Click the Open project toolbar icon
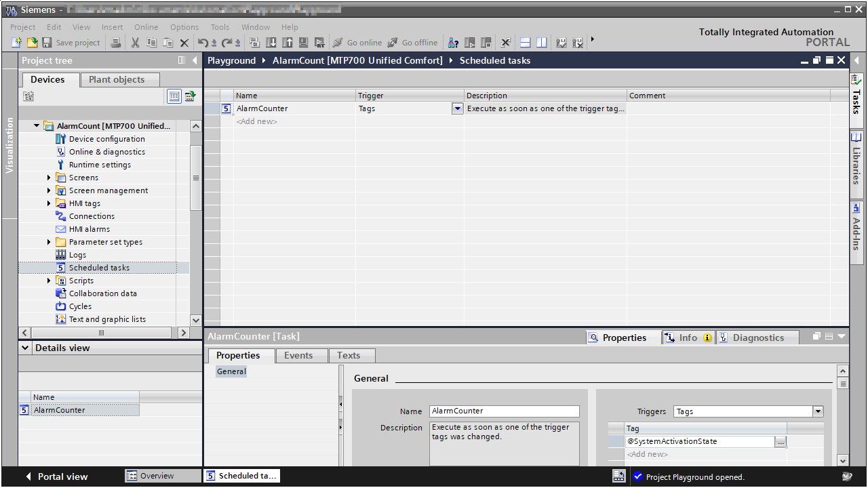The width and height of the screenshot is (868, 488). [x=32, y=43]
